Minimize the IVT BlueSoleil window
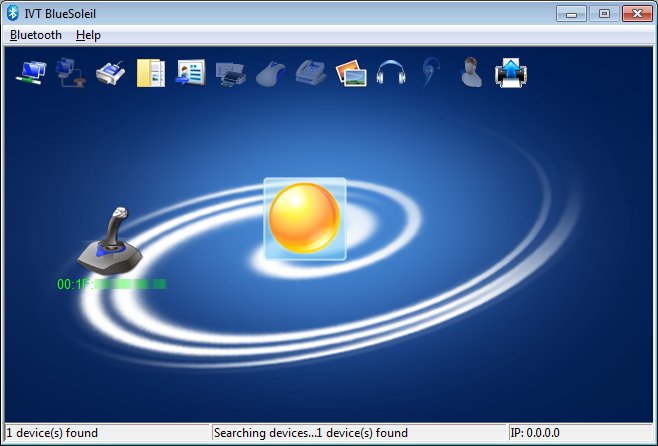The height and width of the screenshot is (446, 658). coord(571,14)
